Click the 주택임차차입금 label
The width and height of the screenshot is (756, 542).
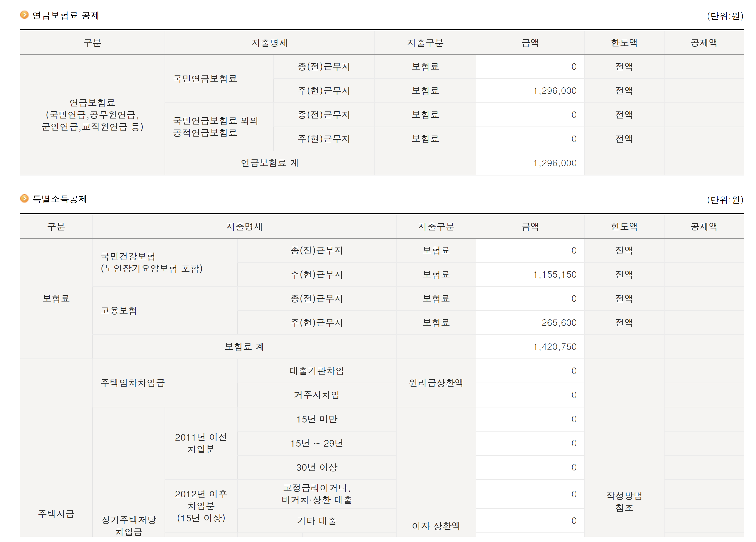pyautogui.click(x=133, y=383)
